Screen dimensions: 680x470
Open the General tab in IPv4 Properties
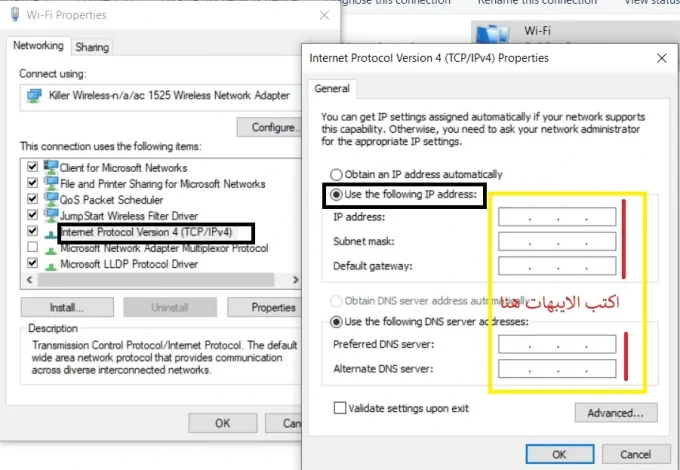(x=332, y=89)
